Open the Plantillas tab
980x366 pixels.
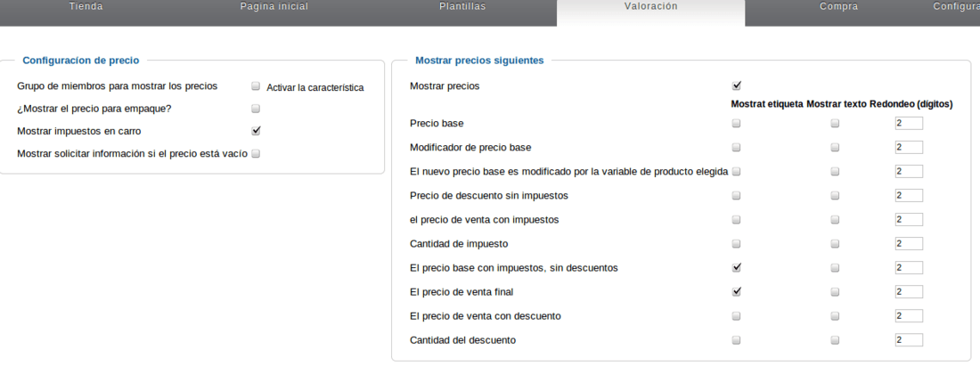[462, 7]
